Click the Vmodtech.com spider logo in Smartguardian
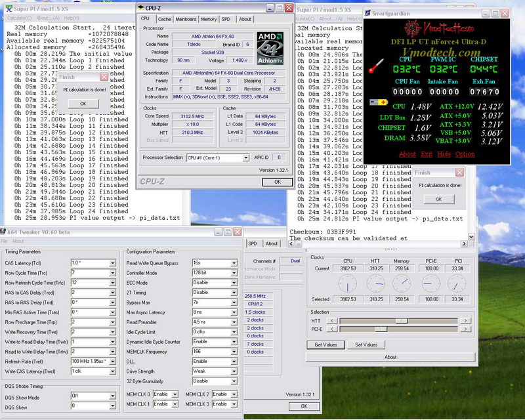The width and height of the screenshot is (525, 420). coord(412,28)
